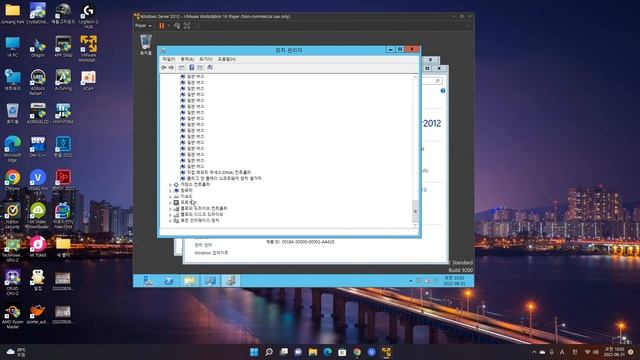Open the 파일(F) menu in Device Manager
Viewport: 640px width, 360px height.
click(x=169, y=59)
